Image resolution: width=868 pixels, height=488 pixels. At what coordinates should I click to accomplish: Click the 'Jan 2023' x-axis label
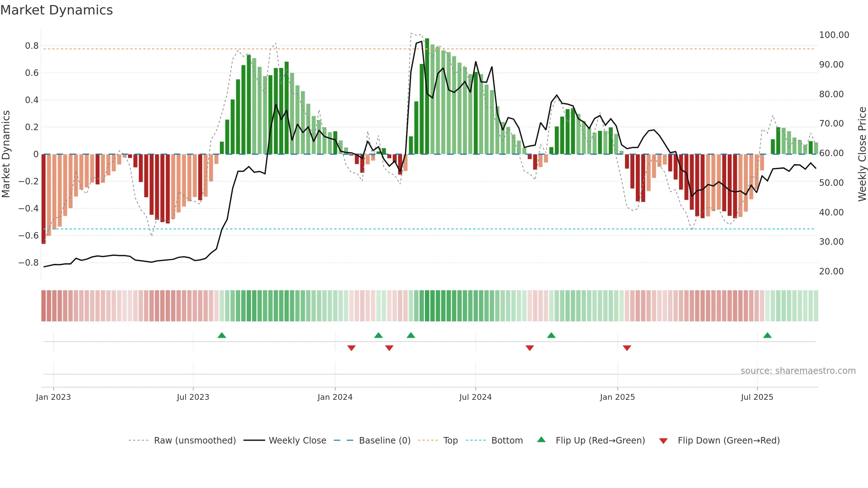(x=54, y=397)
